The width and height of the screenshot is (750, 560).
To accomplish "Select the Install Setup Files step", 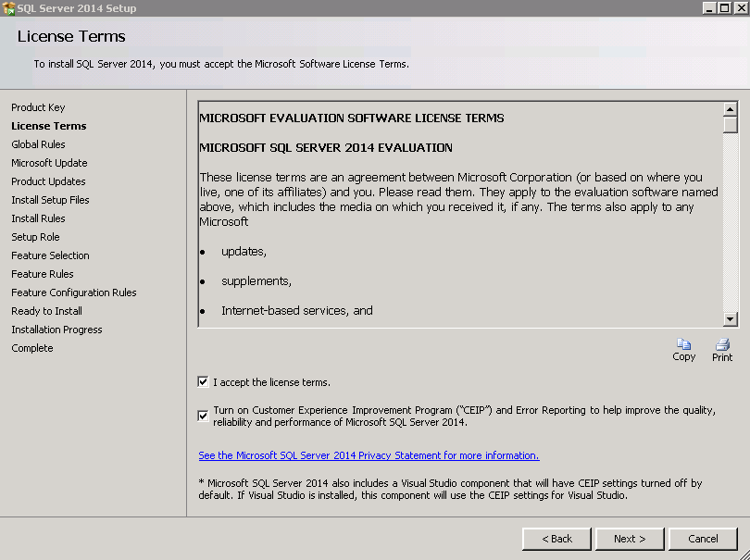I will (x=50, y=200).
